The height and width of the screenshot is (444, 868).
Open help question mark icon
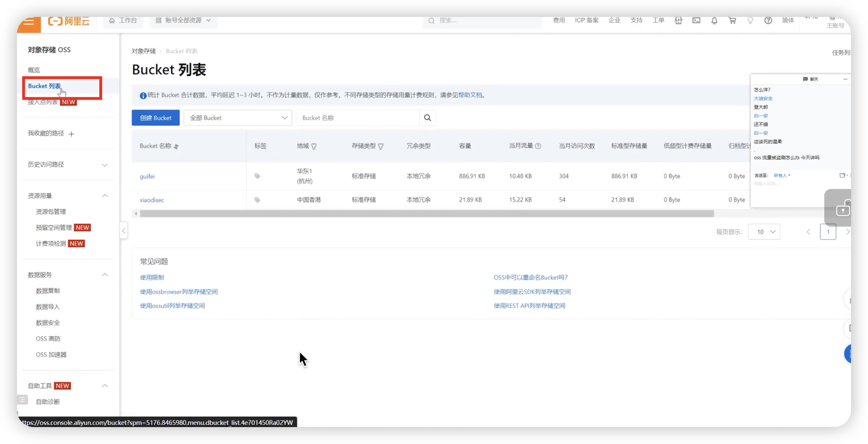(768, 21)
